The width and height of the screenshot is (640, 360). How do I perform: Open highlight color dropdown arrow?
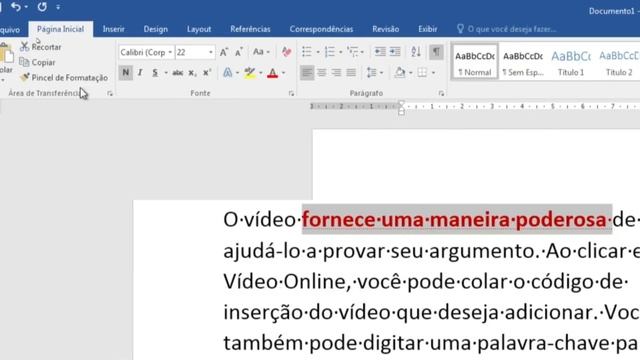(261, 73)
